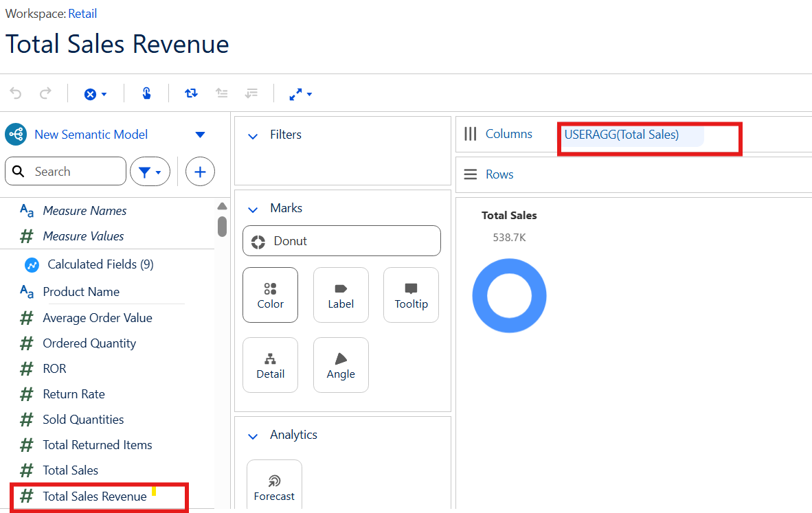Image resolution: width=812 pixels, height=513 pixels.
Task: Click the sort descending toolbar icon
Action: click(251, 93)
